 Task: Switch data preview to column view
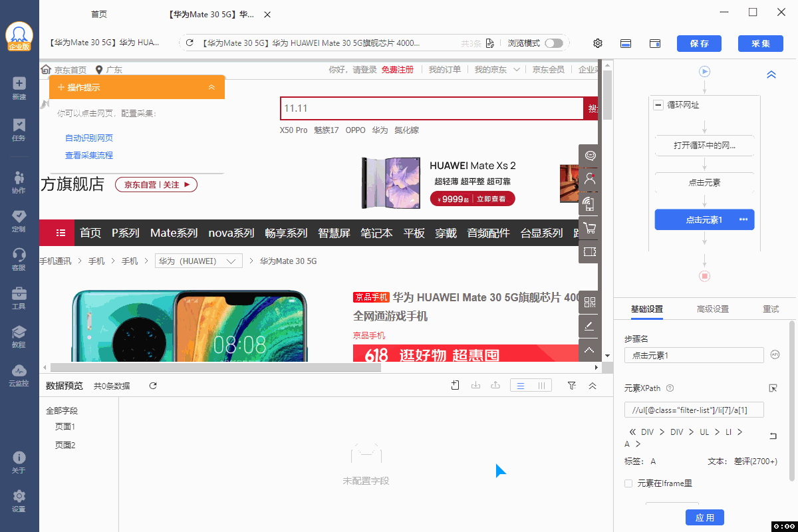click(541, 385)
